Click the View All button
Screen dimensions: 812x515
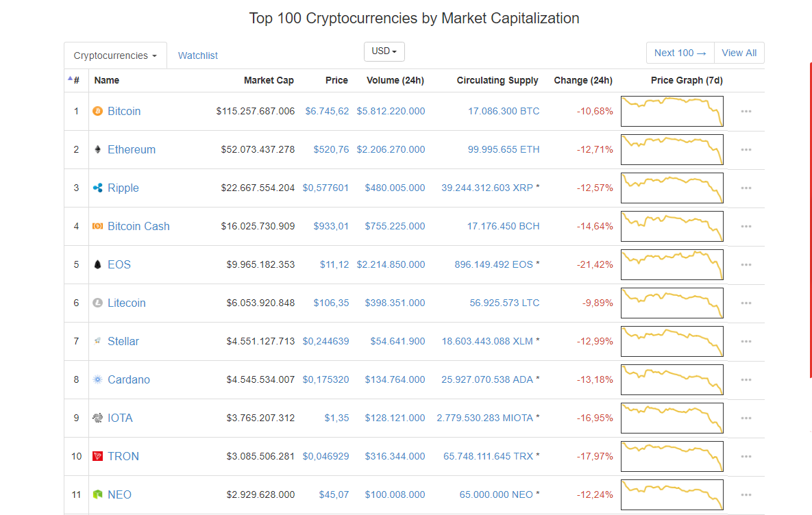739,53
